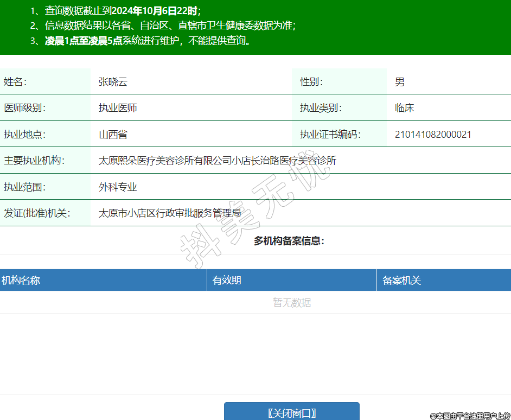Select the 临床 practice category value

click(x=404, y=108)
